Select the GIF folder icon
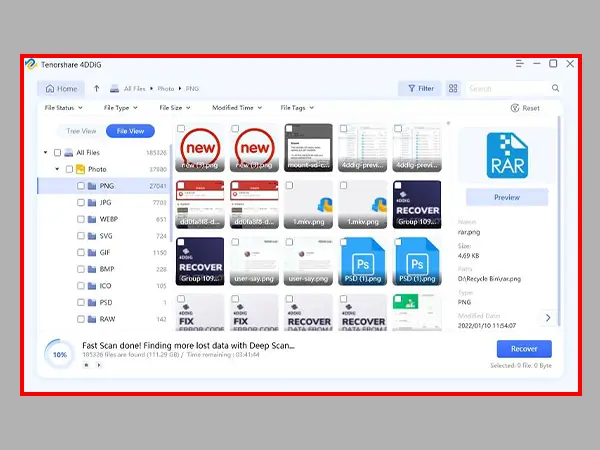Screen dimensions: 600x450 [x=92, y=253]
